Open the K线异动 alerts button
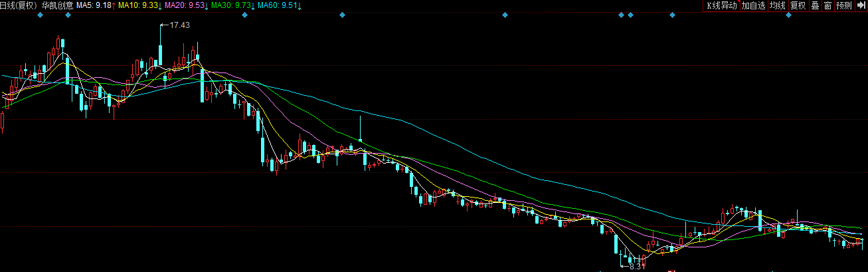 click(x=722, y=5)
